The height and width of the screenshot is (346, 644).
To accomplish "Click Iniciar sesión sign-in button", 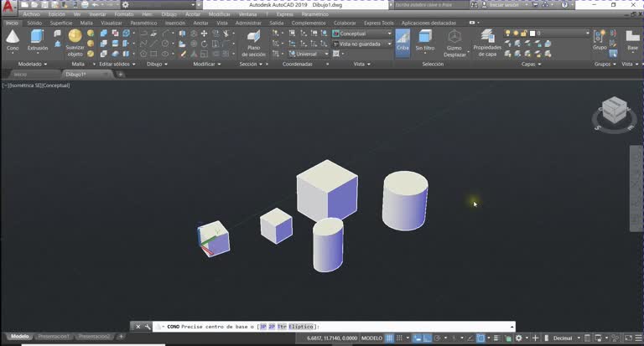I will click(x=501, y=5).
